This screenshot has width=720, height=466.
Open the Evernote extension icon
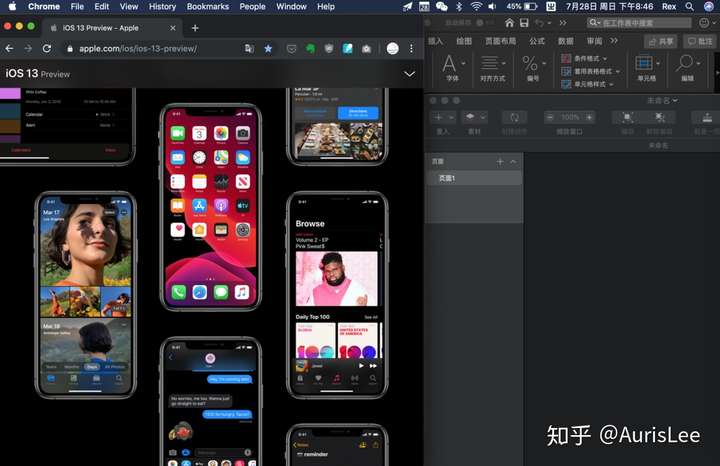[310, 48]
